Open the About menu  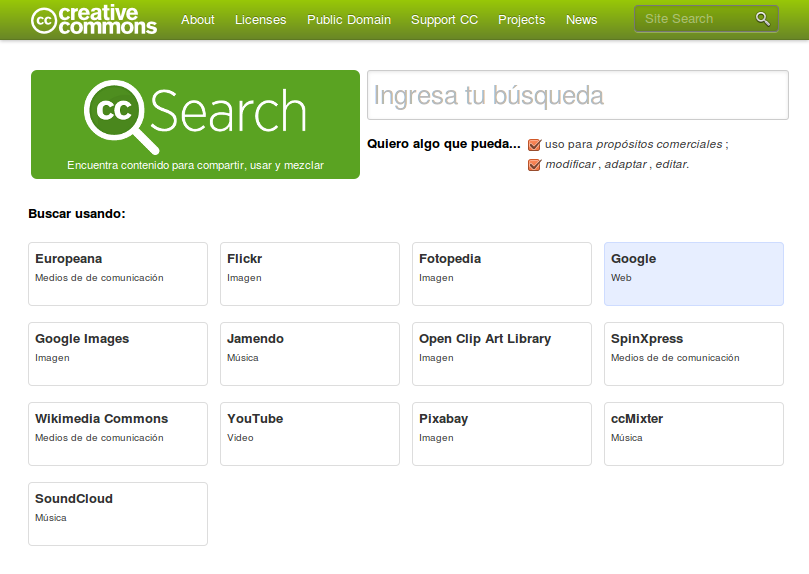[198, 20]
